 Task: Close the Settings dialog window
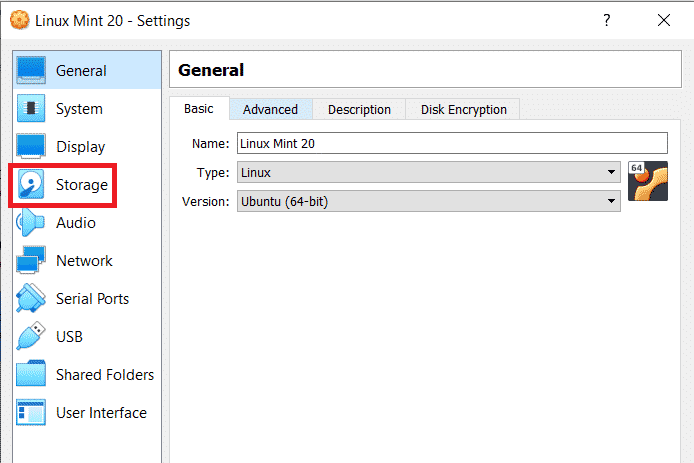664,20
